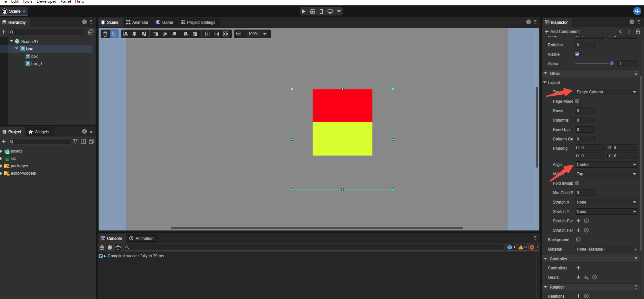The width and height of the screenshot is (644, 299).
Task: Click the Project panel filter icon
Action: tap(75, 141)
